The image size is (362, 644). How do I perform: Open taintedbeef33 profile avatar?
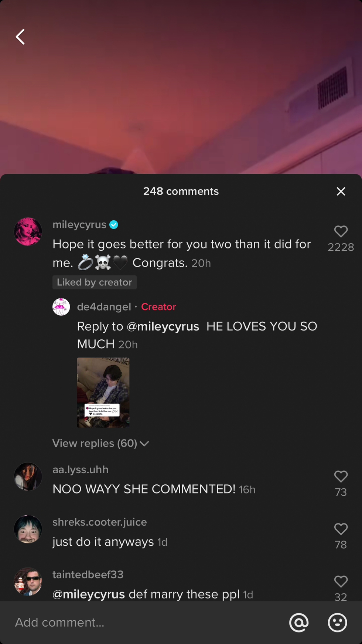28,582
